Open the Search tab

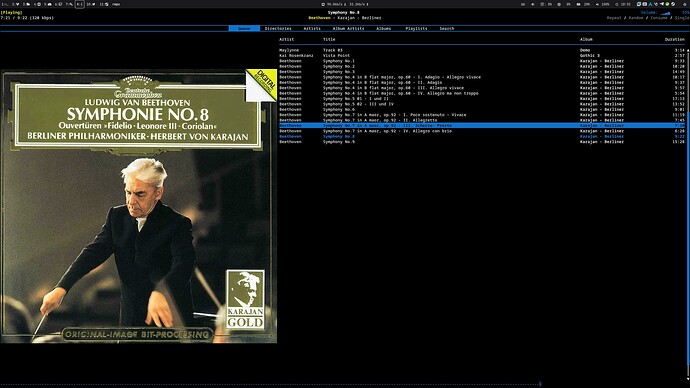(446, 29)
